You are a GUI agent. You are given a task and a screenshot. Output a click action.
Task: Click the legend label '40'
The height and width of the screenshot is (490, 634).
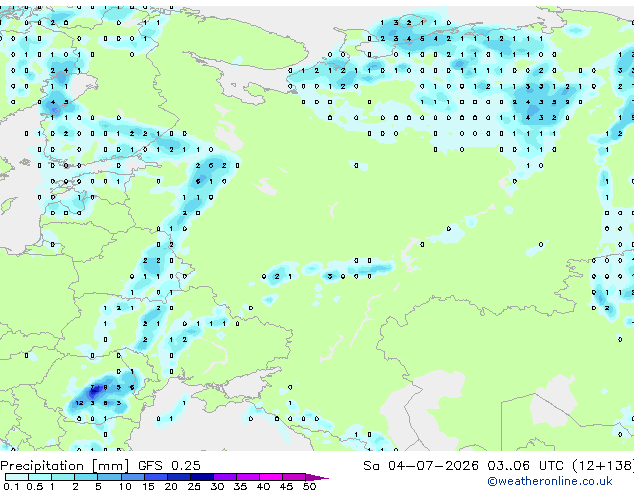263,486
